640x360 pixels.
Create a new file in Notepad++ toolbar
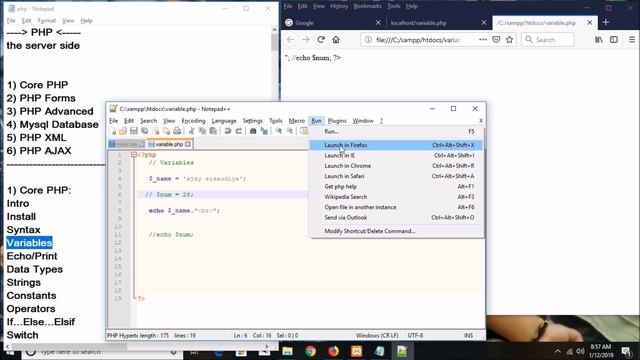click(x=113, y=131)
